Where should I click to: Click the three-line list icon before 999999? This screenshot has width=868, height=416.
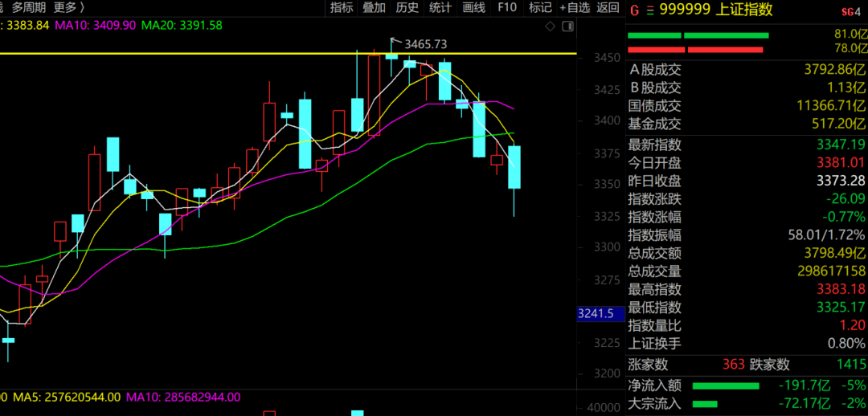point(649,10)
